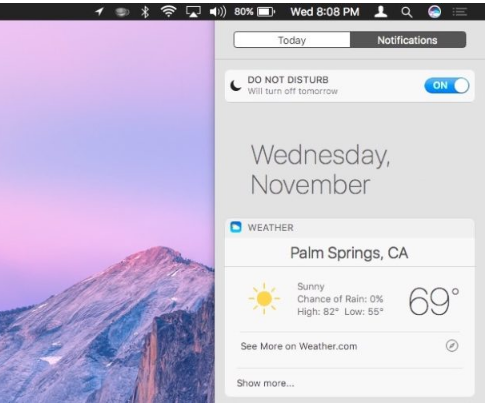Screen dimensions: 489x412
Task: Turn off the Do Not Disturb switch
Action: click(x=447, y=86)
